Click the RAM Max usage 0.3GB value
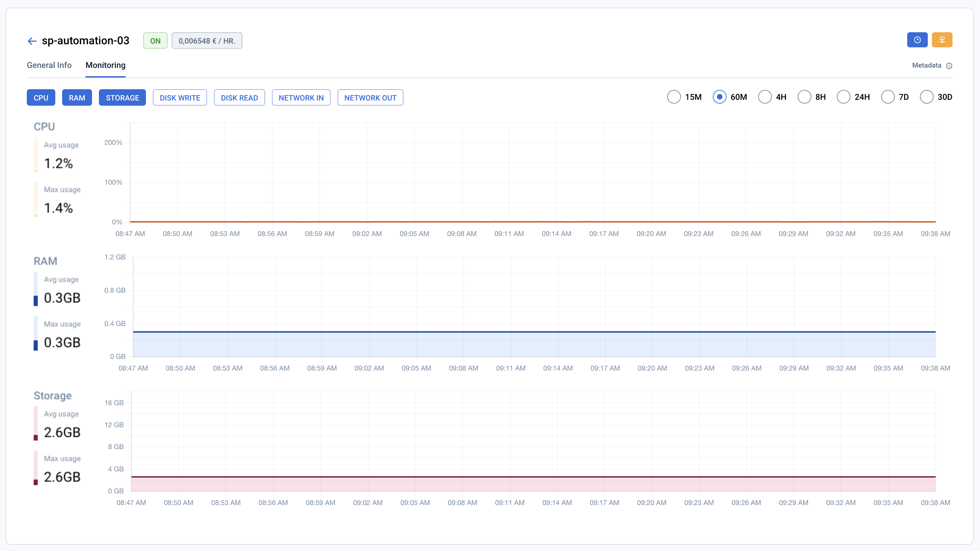Image resolution: width=980 pixels, height=551 pixels. (x=62, y=342)
